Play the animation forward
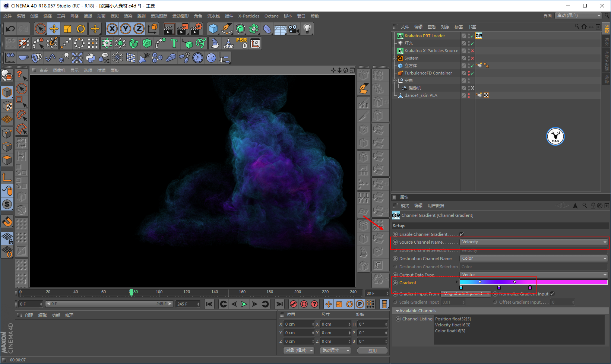 point(244,304)
